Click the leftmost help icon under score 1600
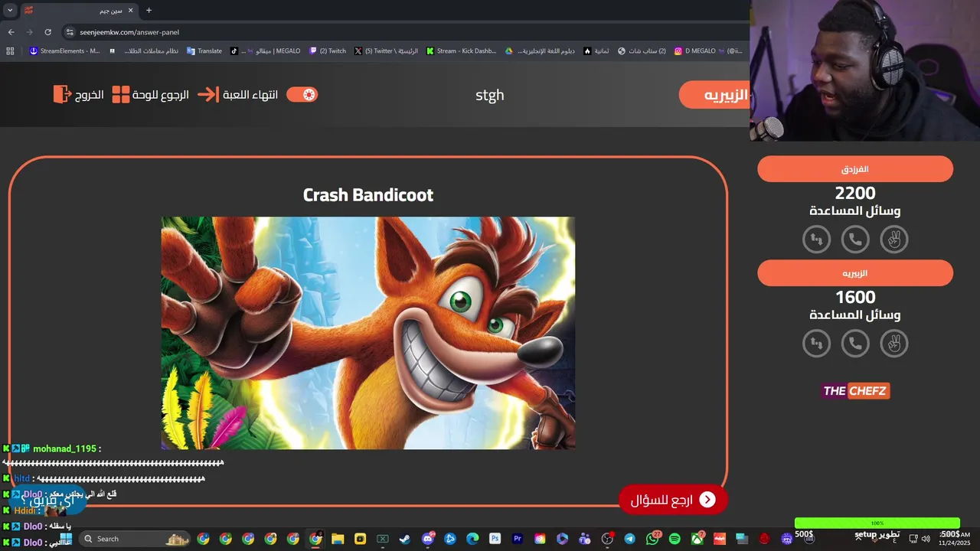This screenshot has height=551, width=980. coord(817,344)
